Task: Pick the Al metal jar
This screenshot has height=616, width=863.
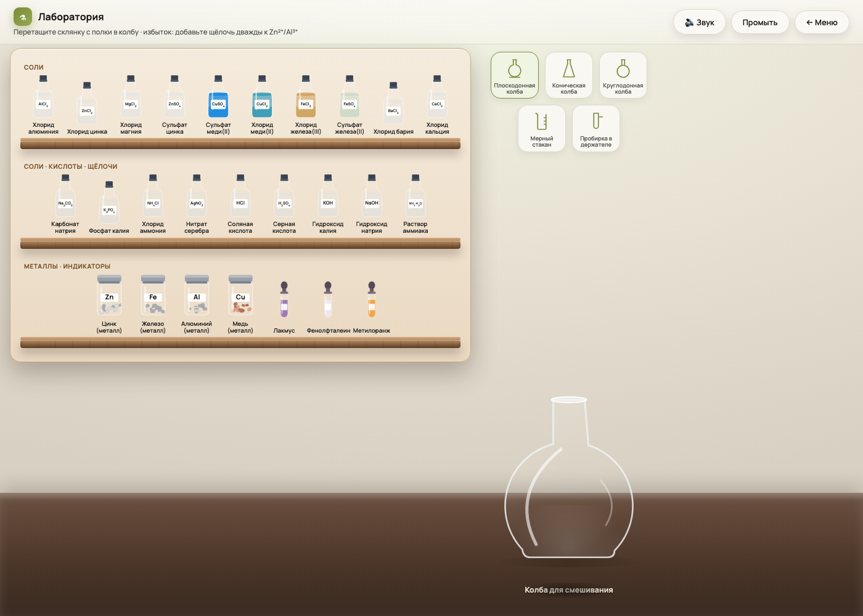Action: 197,296
